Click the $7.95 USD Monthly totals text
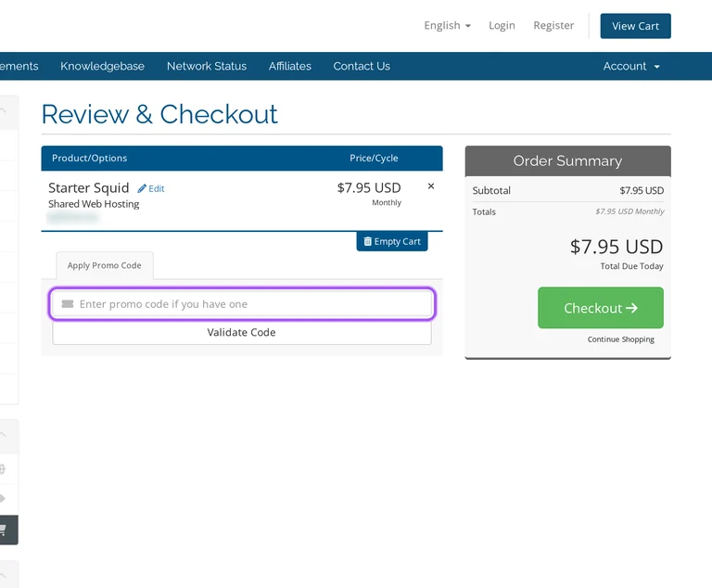The height and width of the screenshot is (588, 712). 629,211
